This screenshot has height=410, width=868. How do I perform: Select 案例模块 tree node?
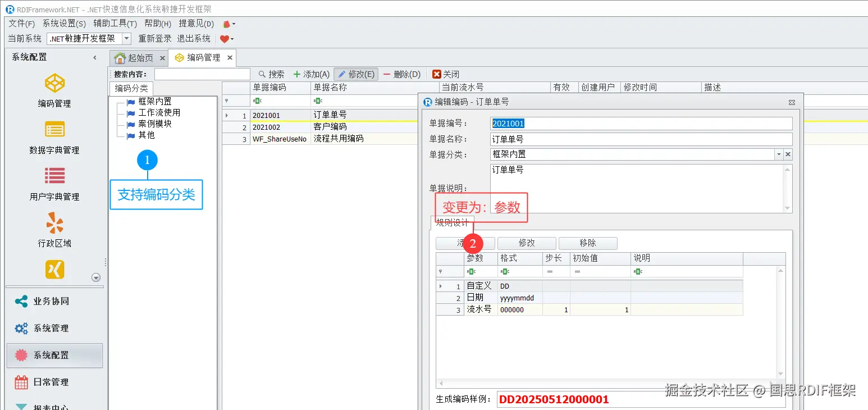coord(154,124)
